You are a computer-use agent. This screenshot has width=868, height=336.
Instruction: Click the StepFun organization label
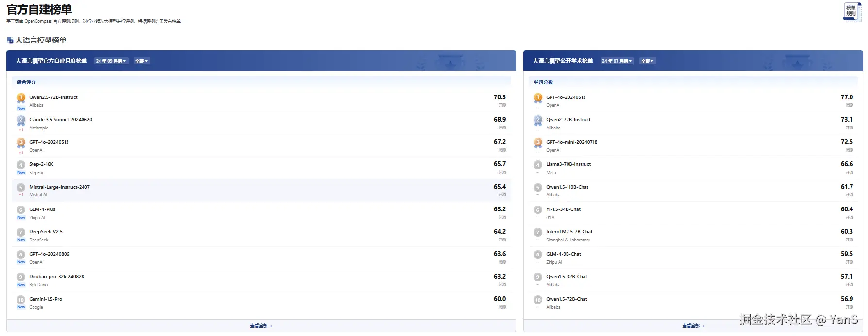tap(37, 173)
